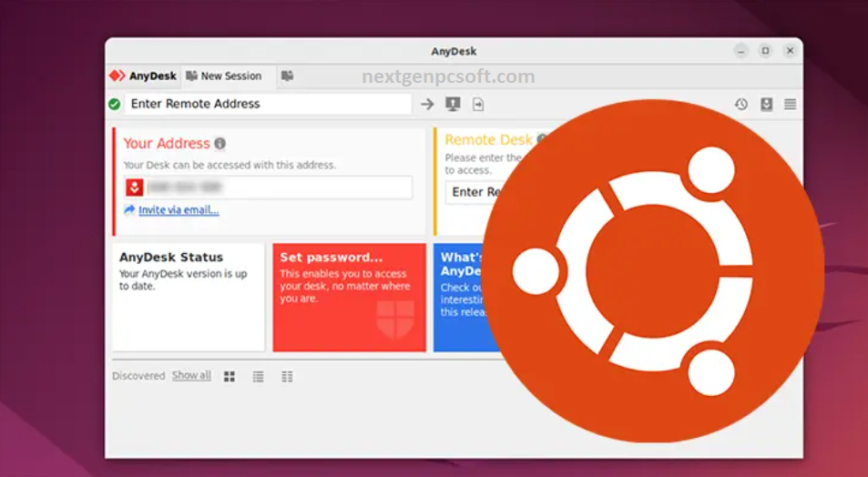868x477 pixels.
Task: Click the top Enter Remote Address field
Action: (268, 105)
